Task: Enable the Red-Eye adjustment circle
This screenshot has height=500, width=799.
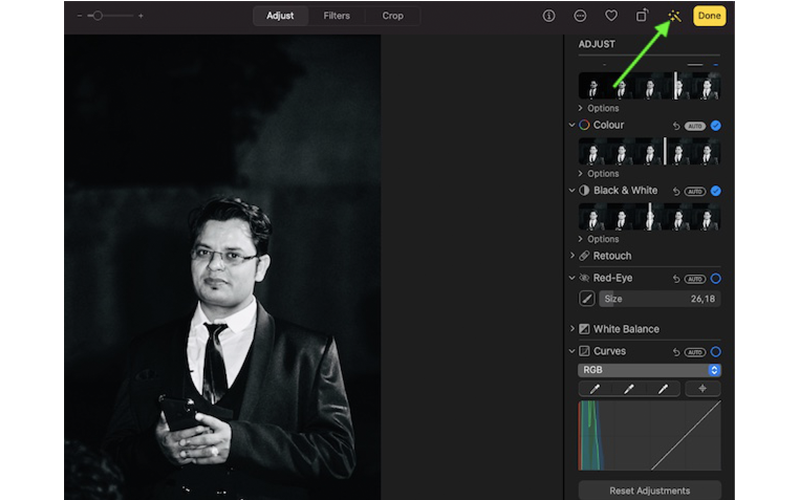Action: click(715, 279)
